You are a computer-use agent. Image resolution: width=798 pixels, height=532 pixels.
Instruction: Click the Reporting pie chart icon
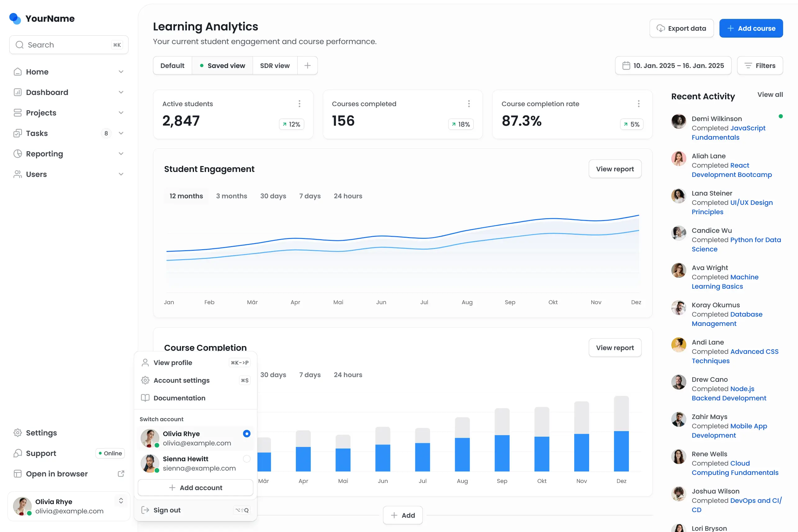[x=18, y=154]
